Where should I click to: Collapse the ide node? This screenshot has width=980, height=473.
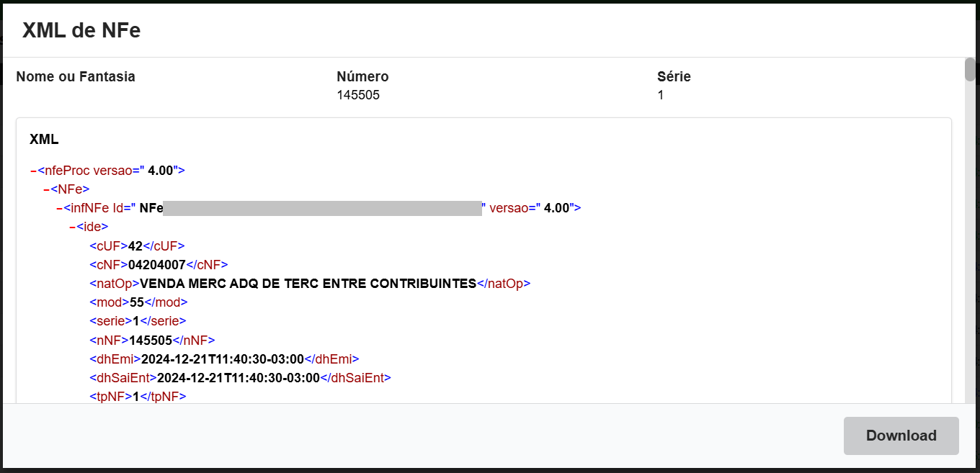click(72, 227)
